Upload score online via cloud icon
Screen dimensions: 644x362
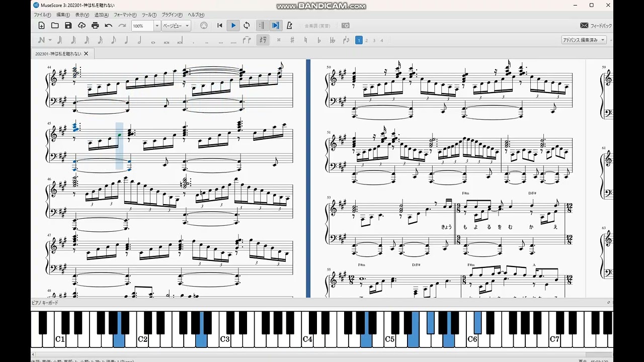pos(82,26)
